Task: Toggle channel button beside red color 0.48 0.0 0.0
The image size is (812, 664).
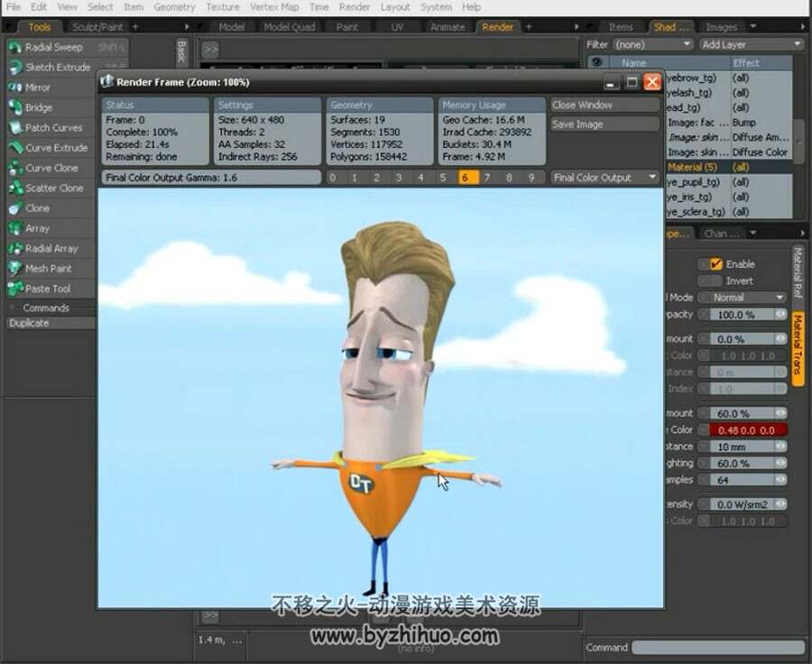Action: (x=703, y=430)
